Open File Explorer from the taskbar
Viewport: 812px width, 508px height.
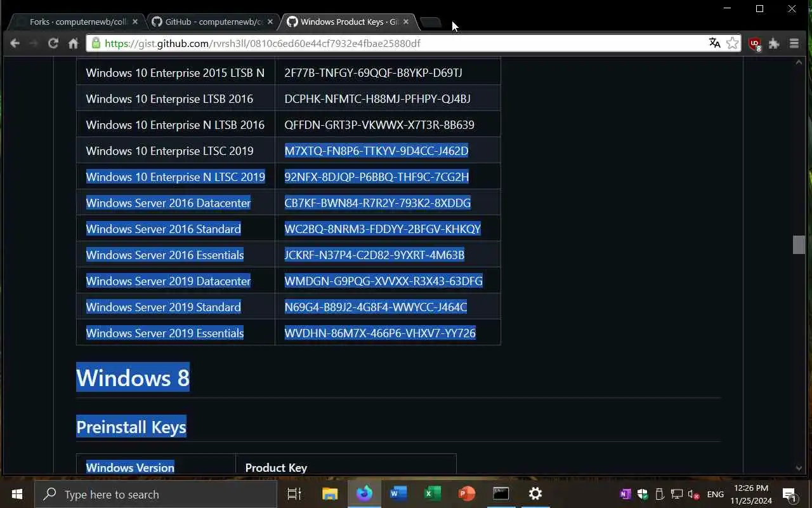tap(330, 494)
